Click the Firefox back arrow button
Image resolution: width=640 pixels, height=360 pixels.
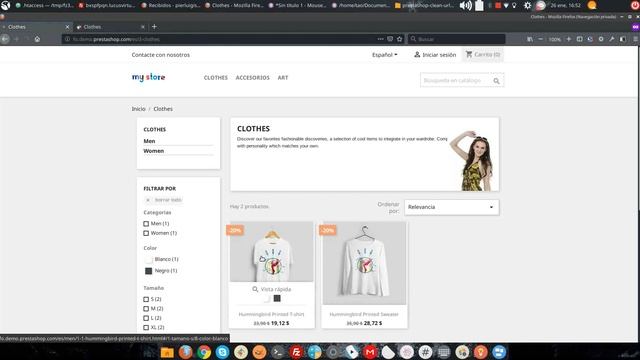coord(5,39)
